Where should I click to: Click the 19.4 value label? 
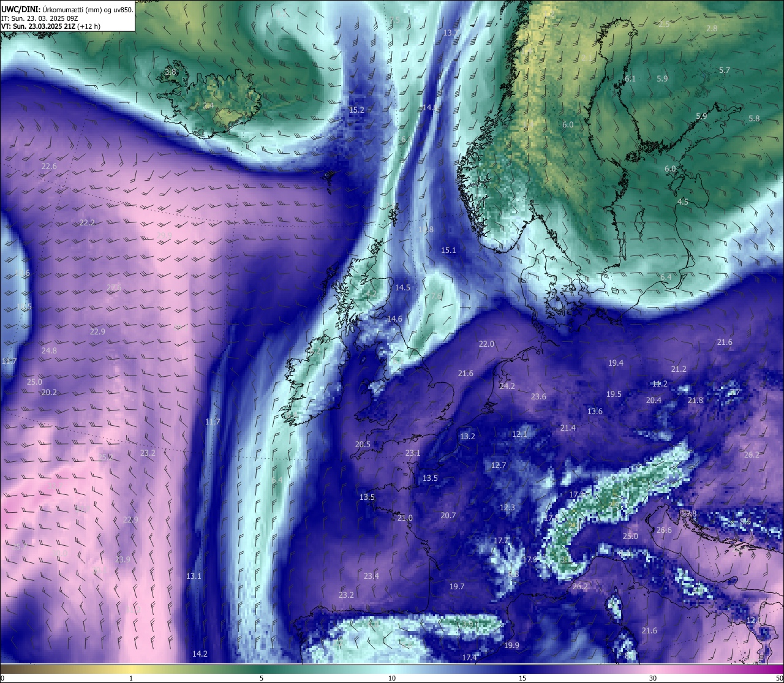pyautogui.click(x=616, y=363)
